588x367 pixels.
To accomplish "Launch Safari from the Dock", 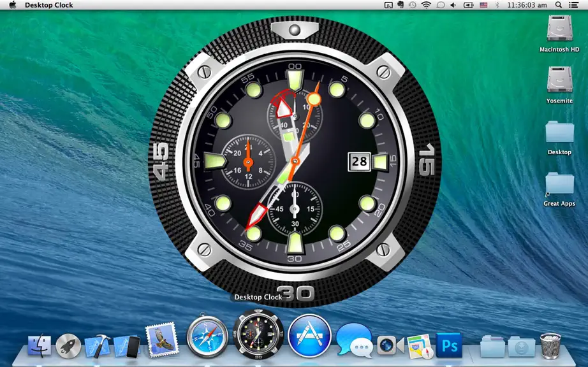I will coord(207,336).
